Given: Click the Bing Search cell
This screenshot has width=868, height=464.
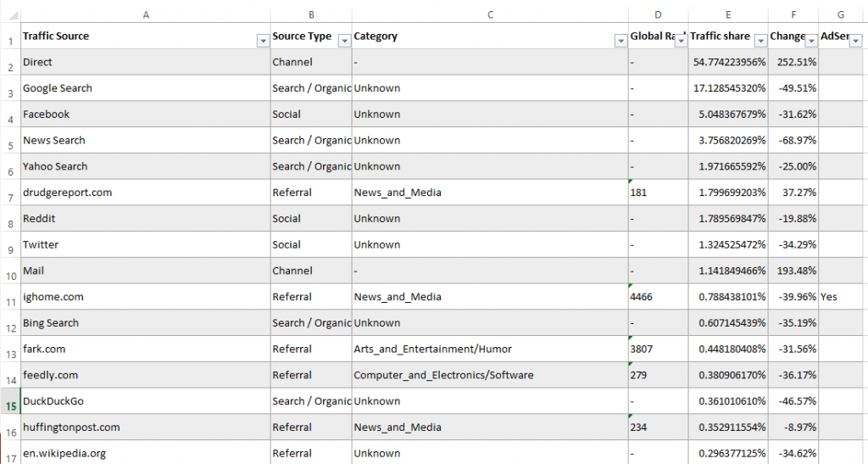Looking at the screenshot, I should pos(146,323).
